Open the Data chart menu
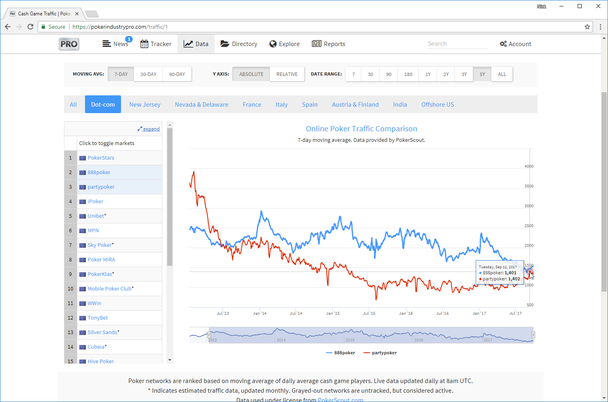 pyautogui.click(x=196, y=44)
